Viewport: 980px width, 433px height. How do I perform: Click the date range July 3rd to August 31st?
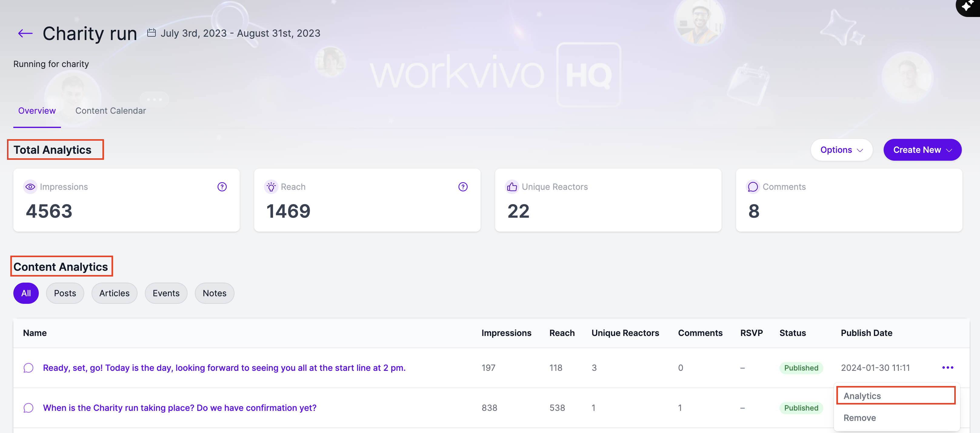[x=240, y=33]
